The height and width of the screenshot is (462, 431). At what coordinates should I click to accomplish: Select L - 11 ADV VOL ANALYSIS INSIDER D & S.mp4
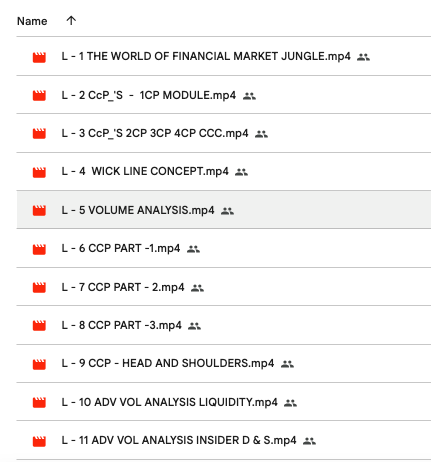pos(224,440)
